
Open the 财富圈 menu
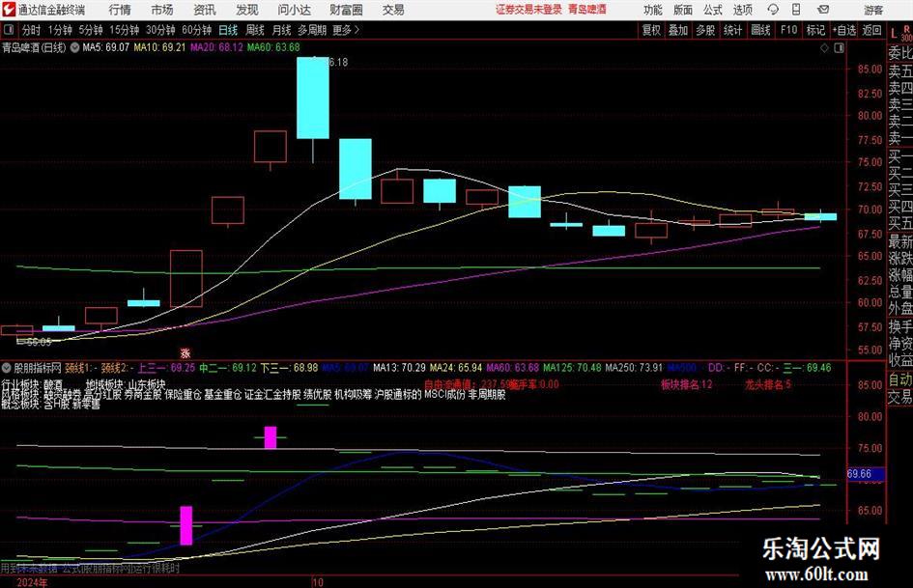(346, 10)
